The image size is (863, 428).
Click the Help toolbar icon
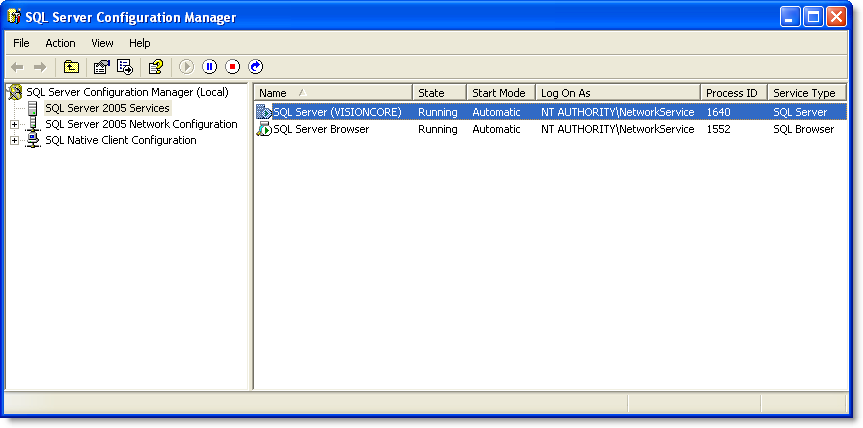pos(156,67)
